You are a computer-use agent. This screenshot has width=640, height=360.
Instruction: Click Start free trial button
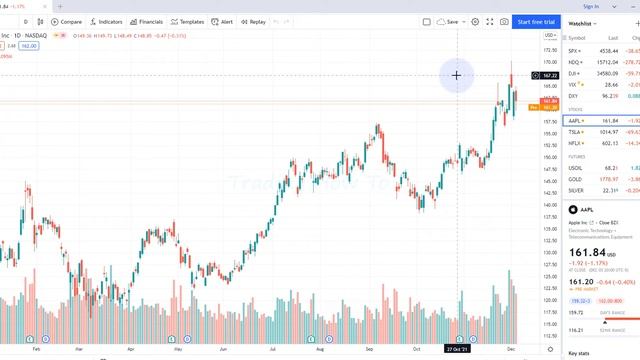(x=536, y=22)
